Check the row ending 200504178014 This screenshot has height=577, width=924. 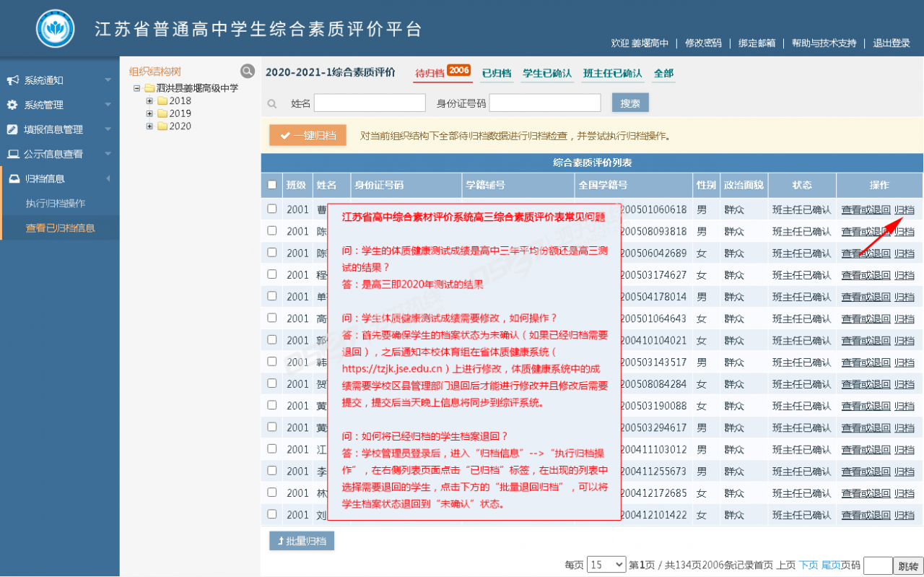tap(272, 295)
